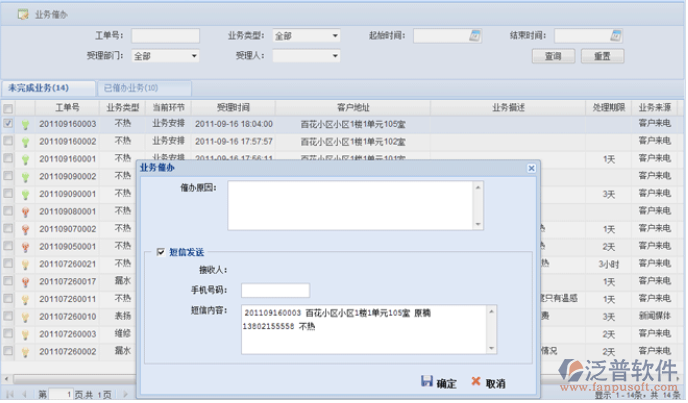Screen dimensions: 688x403
Task: Check the row 201107260002 checkbox
Action: point(8,351)
